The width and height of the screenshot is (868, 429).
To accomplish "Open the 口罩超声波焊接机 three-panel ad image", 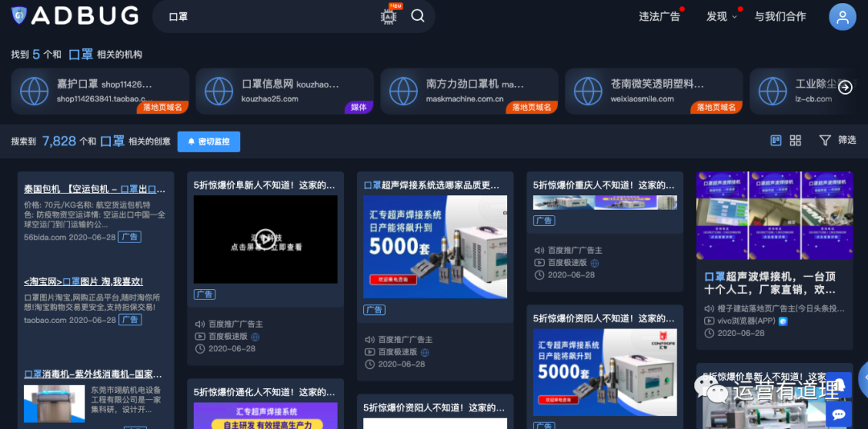I will (x=775, y=215).
